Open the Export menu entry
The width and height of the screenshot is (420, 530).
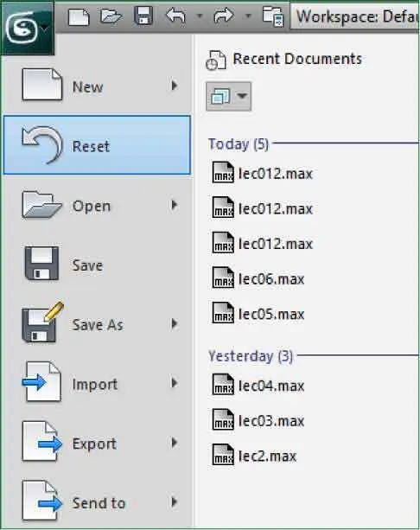[x=97, y=443]
